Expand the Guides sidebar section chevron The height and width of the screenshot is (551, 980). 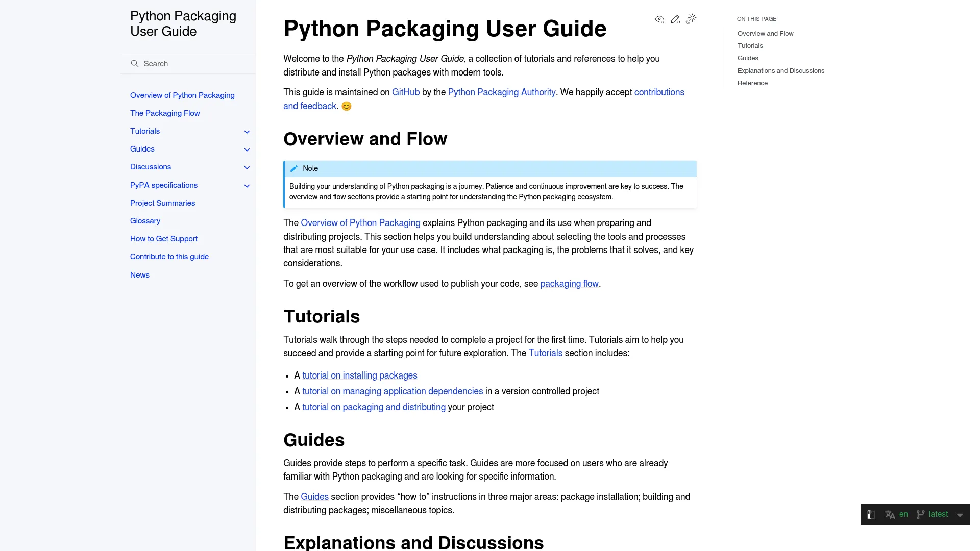point(247,149)
